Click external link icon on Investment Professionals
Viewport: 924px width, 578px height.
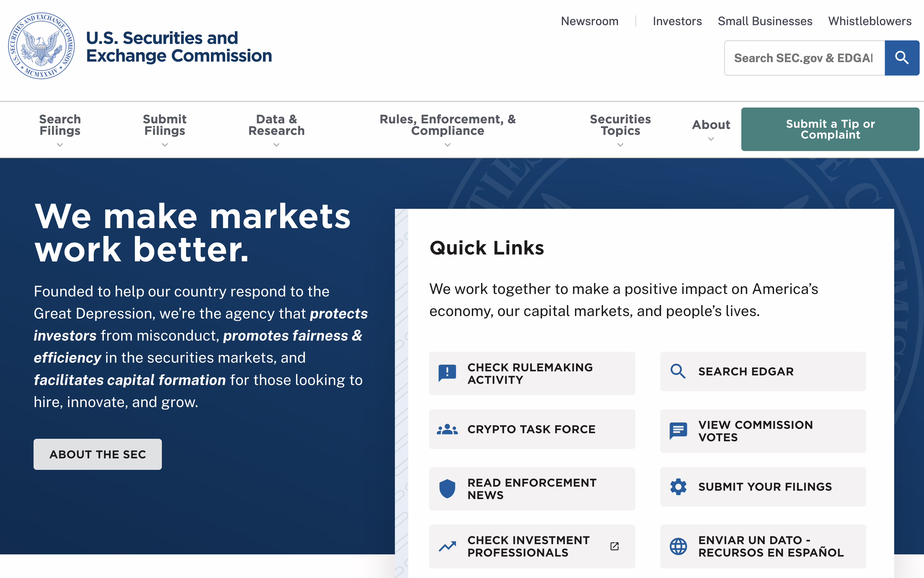click(615, 546)
